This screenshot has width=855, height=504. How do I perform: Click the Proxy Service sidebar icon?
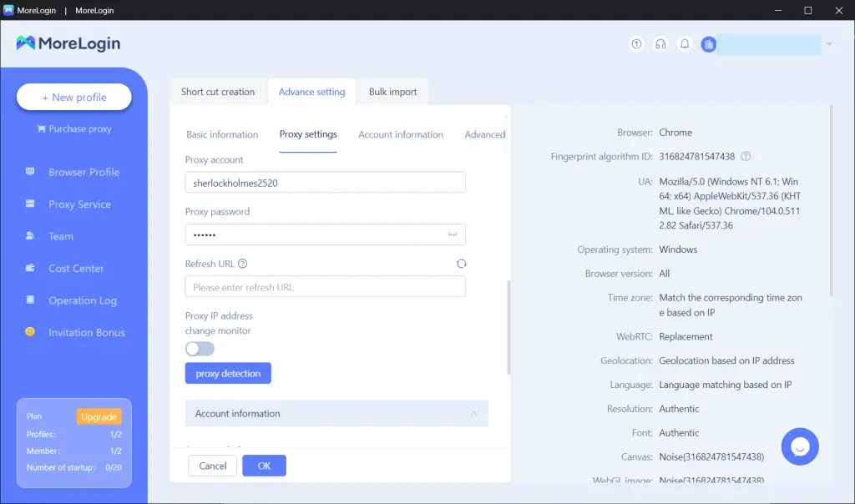pos(30,204)
